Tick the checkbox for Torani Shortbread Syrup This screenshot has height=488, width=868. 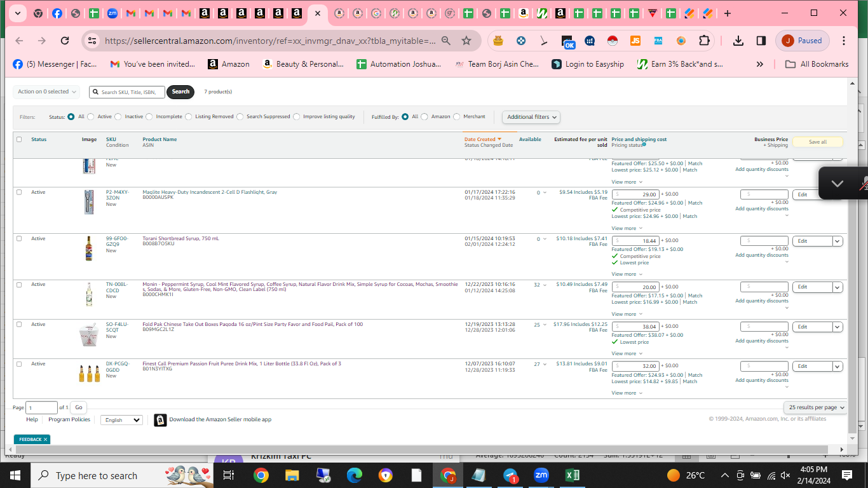point(19,238)
